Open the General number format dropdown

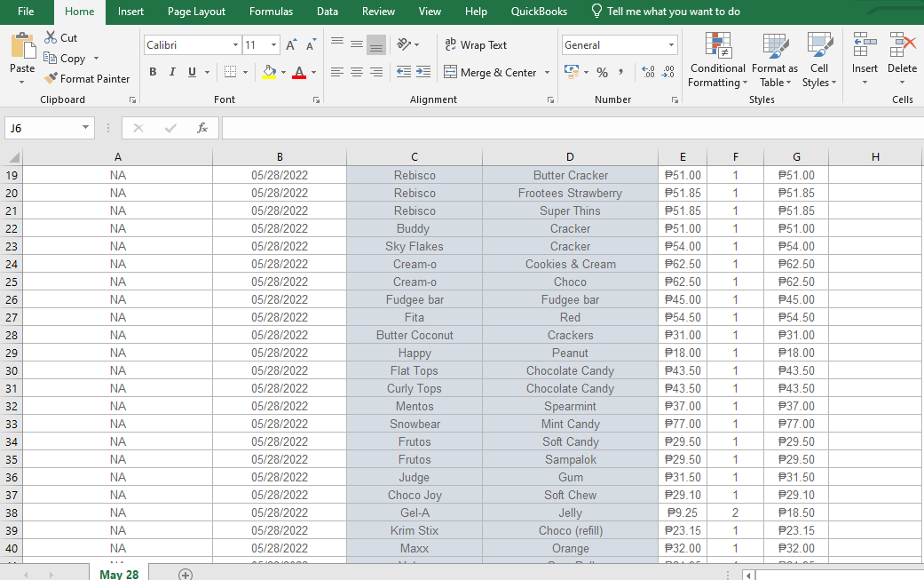click(x=671, y=44)
